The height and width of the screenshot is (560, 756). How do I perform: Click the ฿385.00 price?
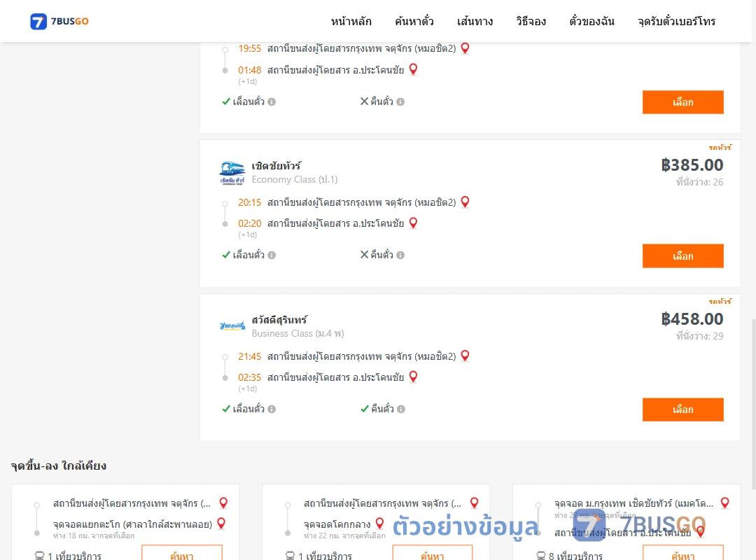692,165
